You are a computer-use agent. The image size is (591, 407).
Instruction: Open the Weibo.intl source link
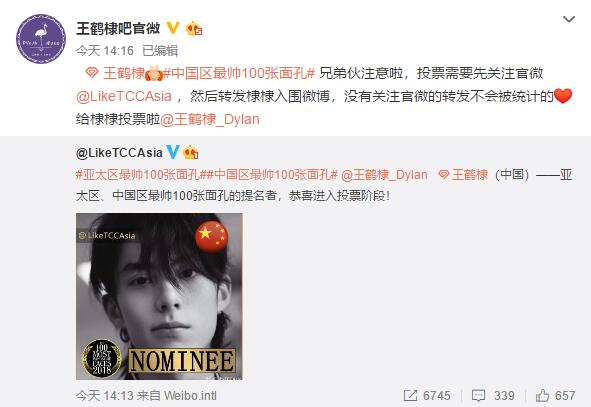point(190,395)
